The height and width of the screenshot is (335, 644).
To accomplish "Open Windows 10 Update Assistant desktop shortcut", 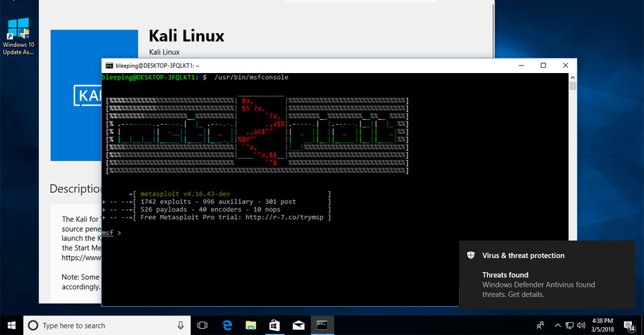I will [19, 37].
